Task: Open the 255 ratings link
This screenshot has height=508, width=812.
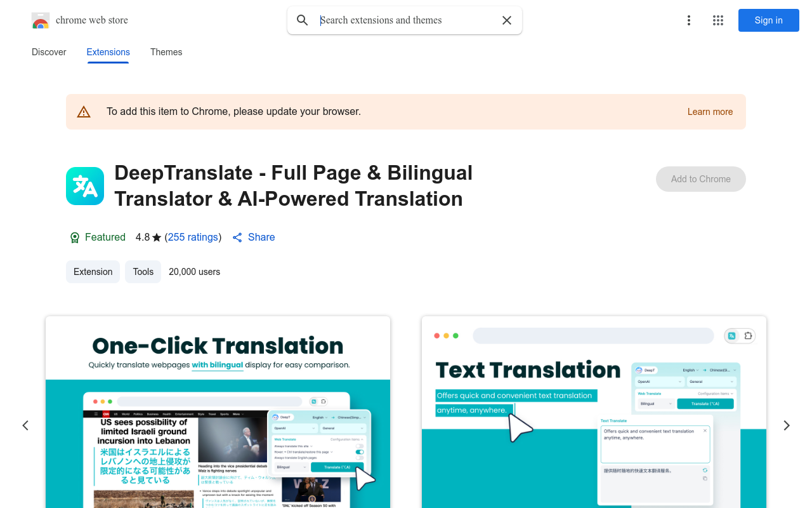Action: [193, 237]
